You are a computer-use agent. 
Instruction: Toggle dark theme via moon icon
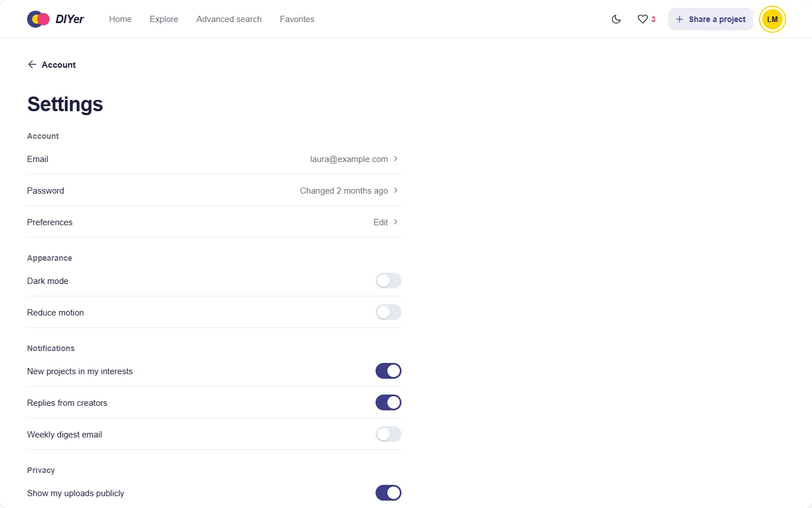pyautogui.click(x=616, y=19)
